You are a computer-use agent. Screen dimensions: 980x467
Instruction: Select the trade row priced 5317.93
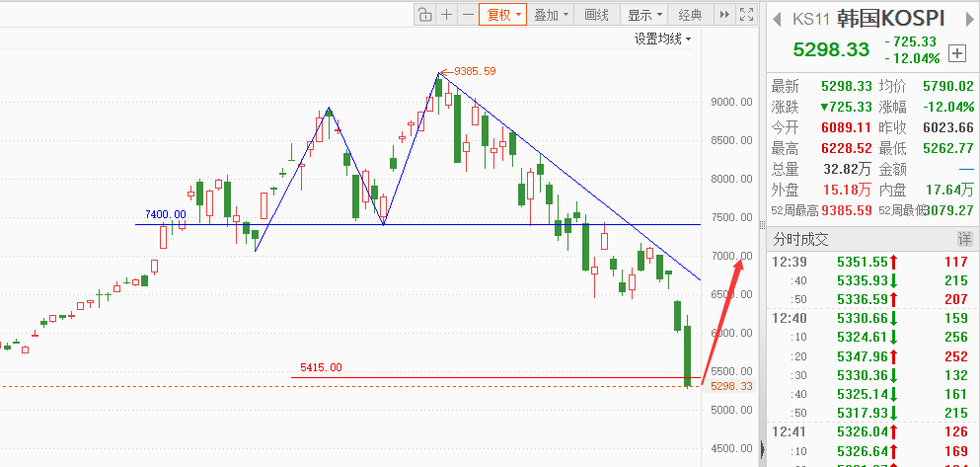(871, 414)
